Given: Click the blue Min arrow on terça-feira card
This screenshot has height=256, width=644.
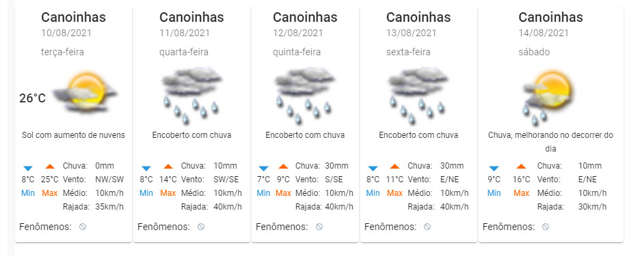Looking at the screenshot, I should point(28,168).
